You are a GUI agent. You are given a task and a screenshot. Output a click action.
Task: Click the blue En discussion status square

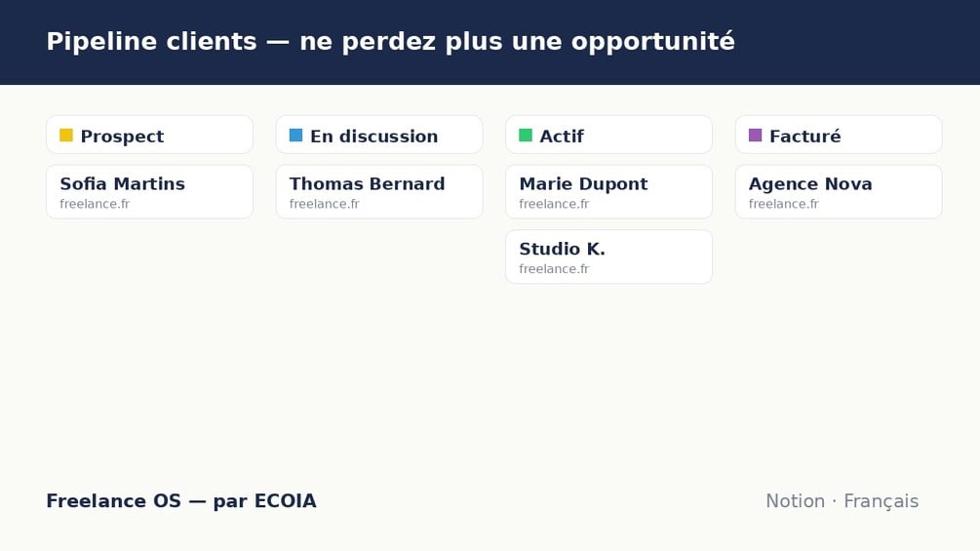(295, 135)
